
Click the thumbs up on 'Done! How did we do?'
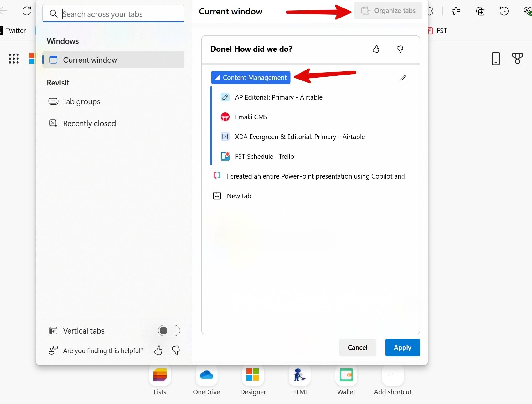(x=376, y=49)
